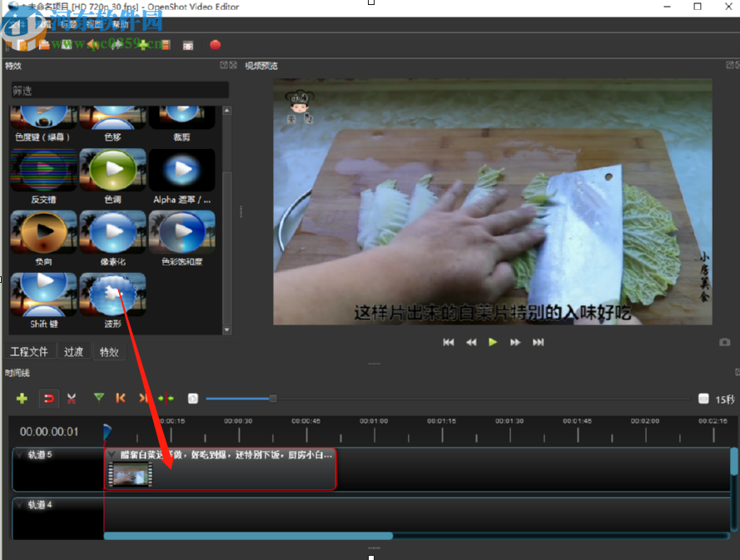The width and height of the screenshot is (740, 560).
Task: Click the red Export Video button
Action: (216, 45)
